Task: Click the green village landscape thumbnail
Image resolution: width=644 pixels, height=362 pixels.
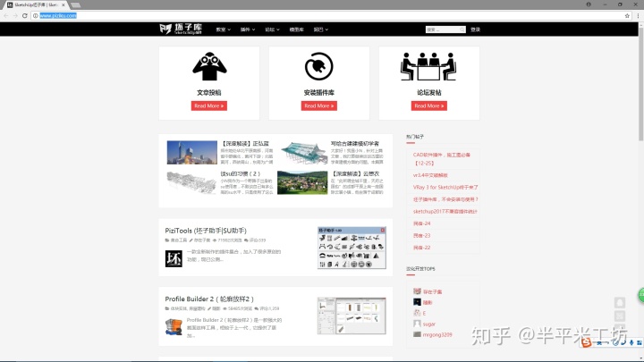Action: pyautogui.click(x=302, y=182)
